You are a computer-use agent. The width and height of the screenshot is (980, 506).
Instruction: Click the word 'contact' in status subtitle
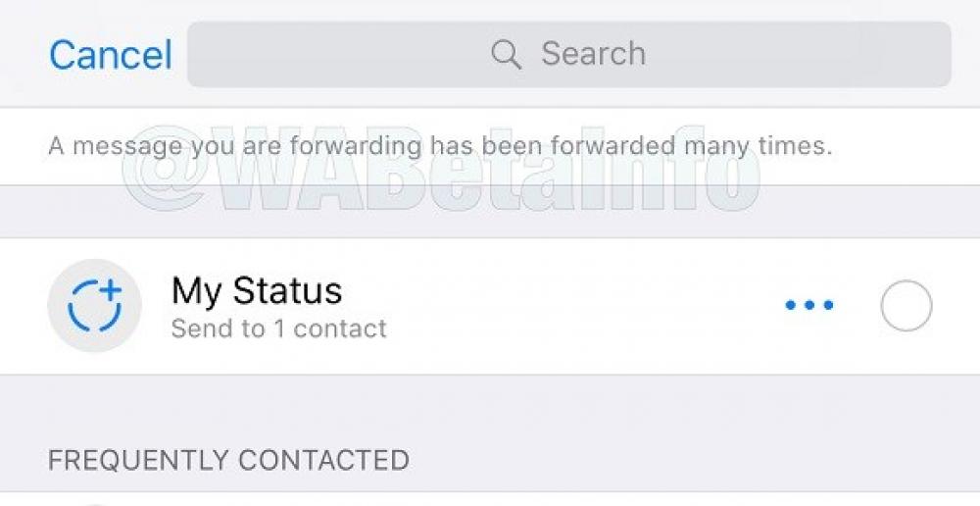[340, 329]
